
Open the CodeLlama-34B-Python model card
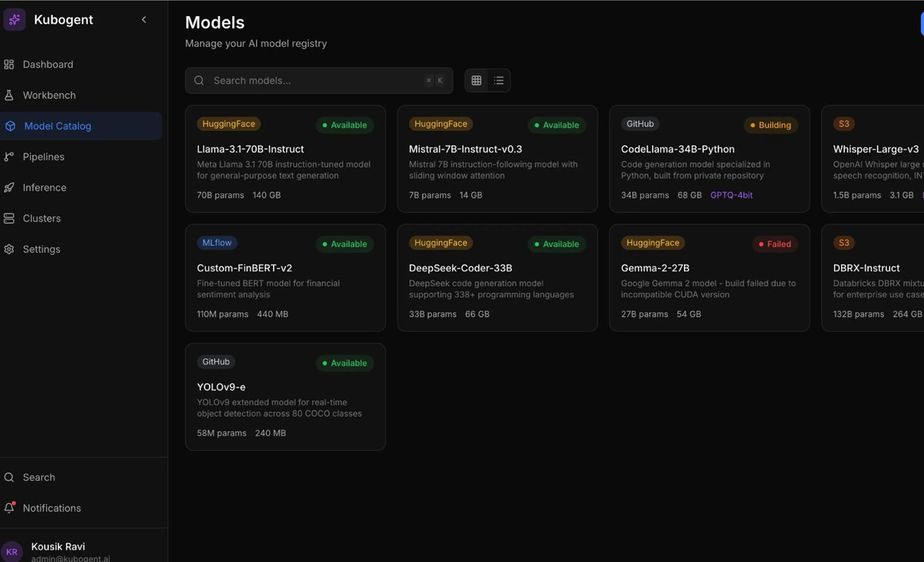pos(710,159)
